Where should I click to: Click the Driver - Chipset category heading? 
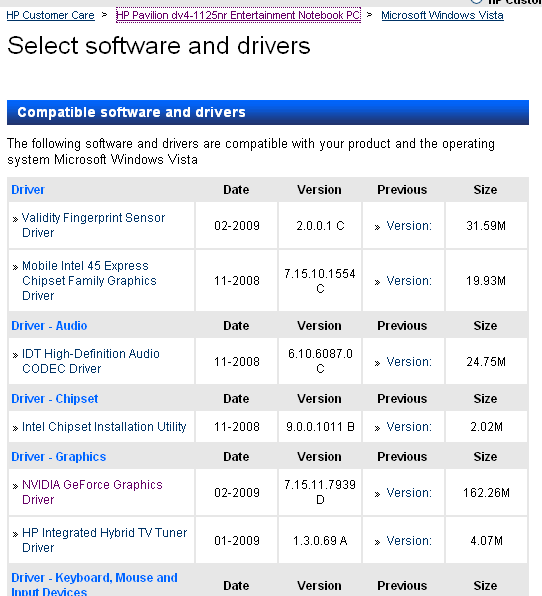point(54,399)
